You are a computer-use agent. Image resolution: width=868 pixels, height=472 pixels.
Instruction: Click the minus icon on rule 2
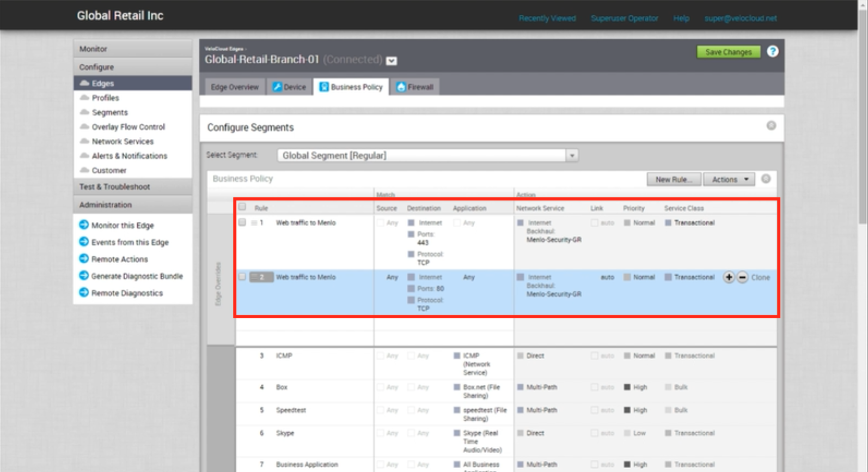point(742,277)
